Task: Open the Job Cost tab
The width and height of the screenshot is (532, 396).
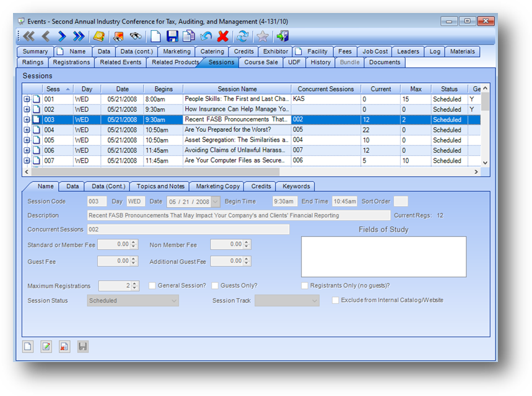Action: [375, 51]
